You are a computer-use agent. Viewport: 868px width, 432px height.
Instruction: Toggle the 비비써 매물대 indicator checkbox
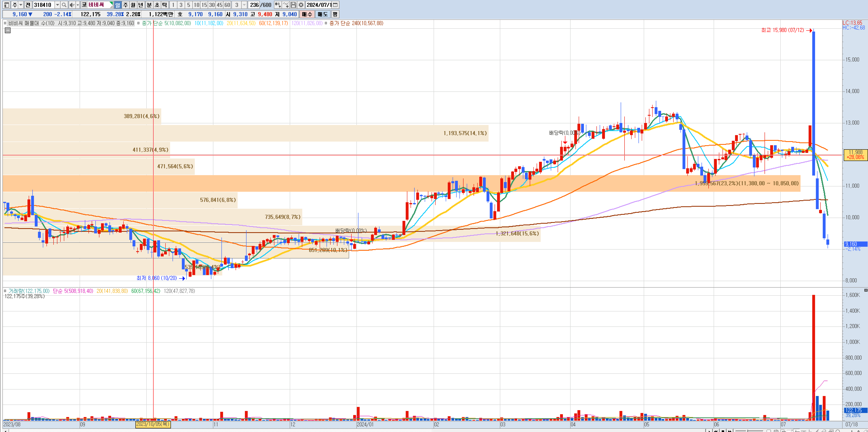(x=5, y=23)
